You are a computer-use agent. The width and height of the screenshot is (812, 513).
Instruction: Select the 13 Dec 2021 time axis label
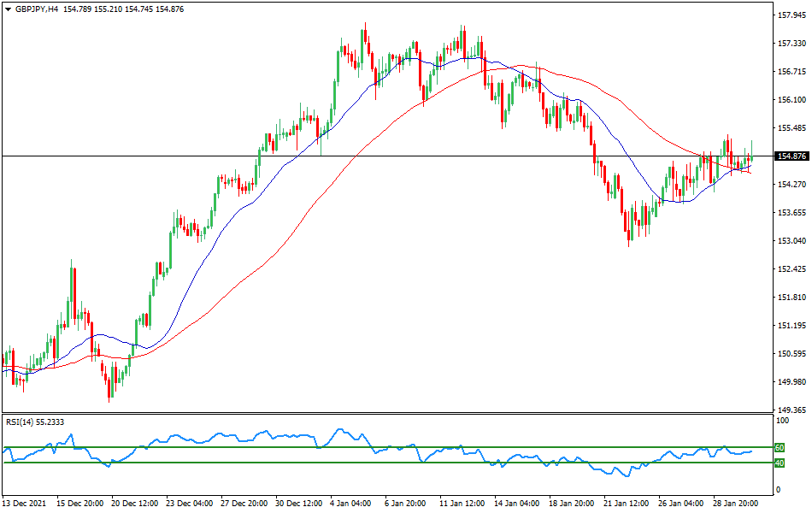(x=24, y=504)
